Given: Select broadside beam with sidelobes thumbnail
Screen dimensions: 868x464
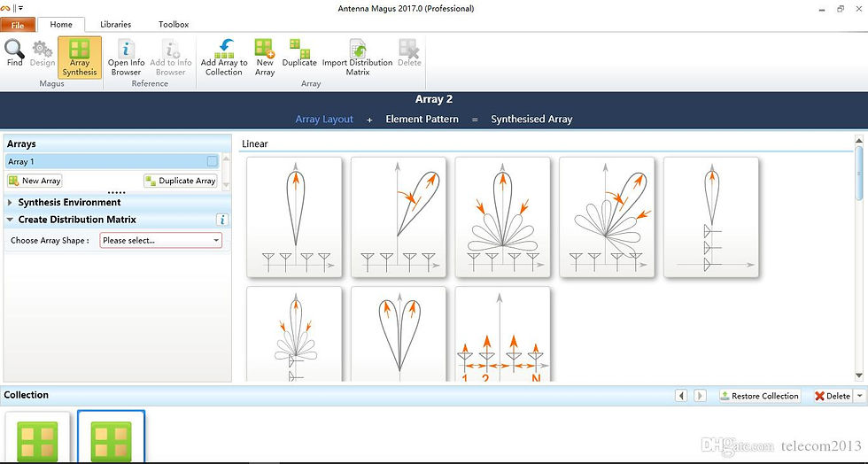Looking at the screenshot, I should pyautogui.click(x=503, y=217).
